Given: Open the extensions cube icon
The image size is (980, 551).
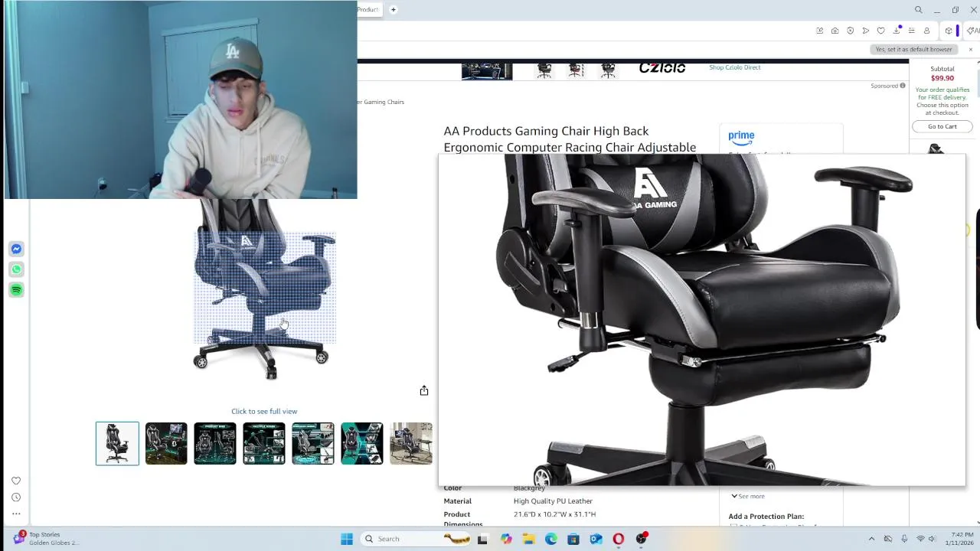Looking at the screenshot, I should click(x=949, y=31).
